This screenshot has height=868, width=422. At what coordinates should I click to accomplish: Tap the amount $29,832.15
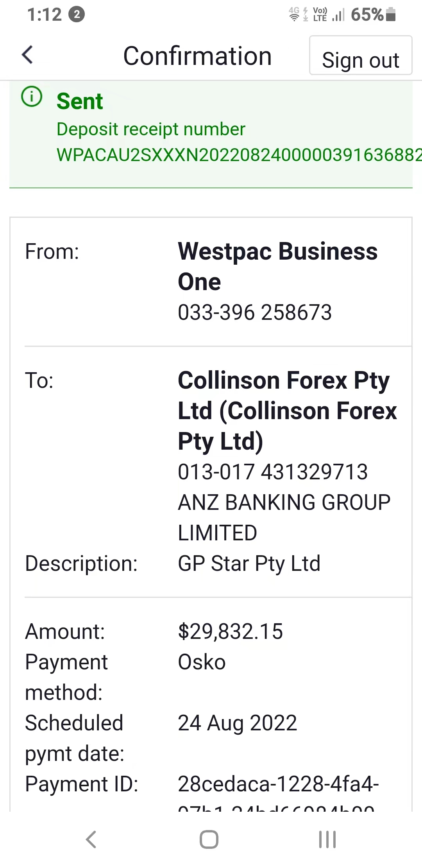[230, 631]
